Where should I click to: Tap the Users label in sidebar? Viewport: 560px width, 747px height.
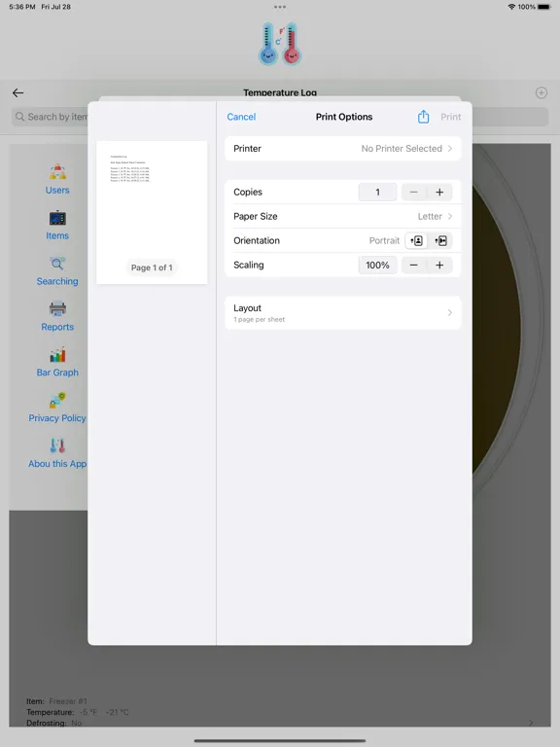point(57,190)
